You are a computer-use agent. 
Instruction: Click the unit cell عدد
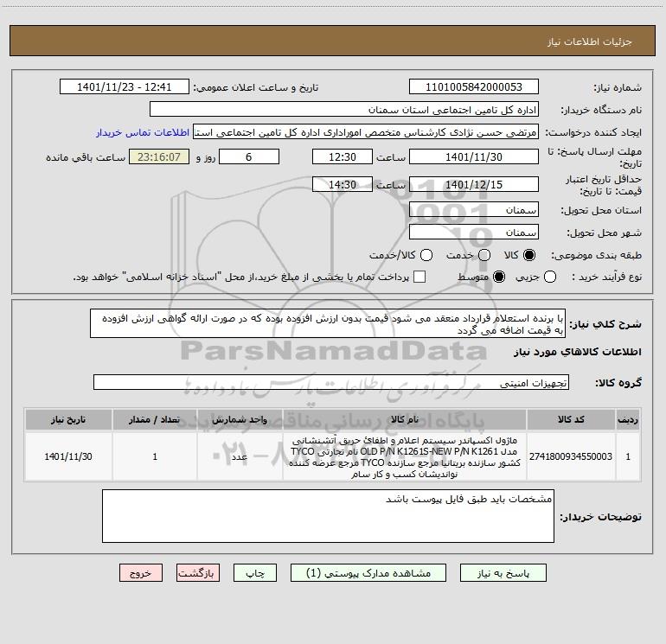[x=240, y=456]
